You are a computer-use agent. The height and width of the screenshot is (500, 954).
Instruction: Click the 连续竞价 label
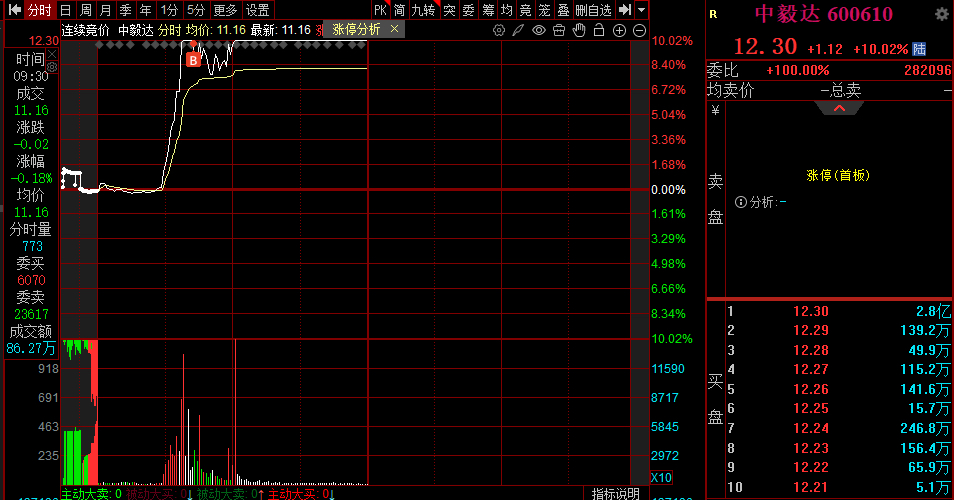coord(86,30)
